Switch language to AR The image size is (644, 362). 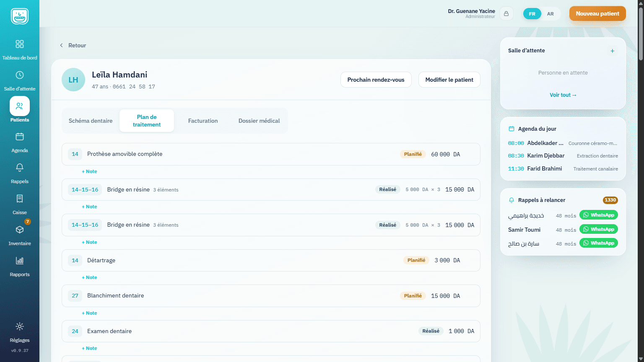(x=551, y=14)
